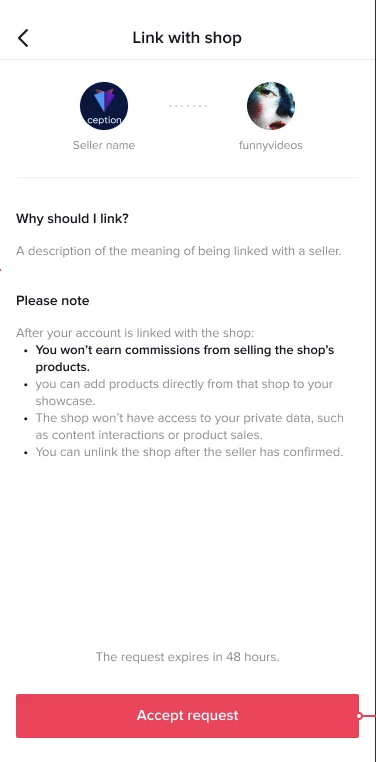Tap the funnyvideos username label

[x=271, y=145]
